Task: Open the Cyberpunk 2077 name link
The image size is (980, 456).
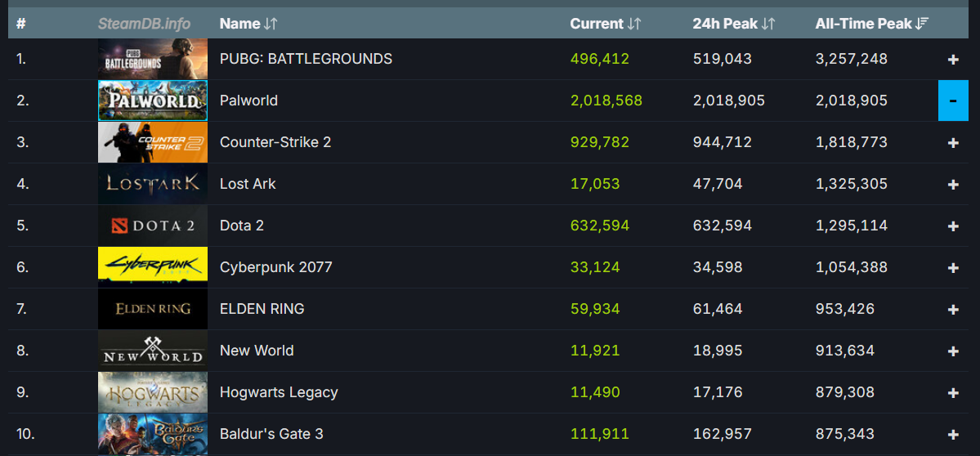Action: pyautogui.click(x=276, y=267)
